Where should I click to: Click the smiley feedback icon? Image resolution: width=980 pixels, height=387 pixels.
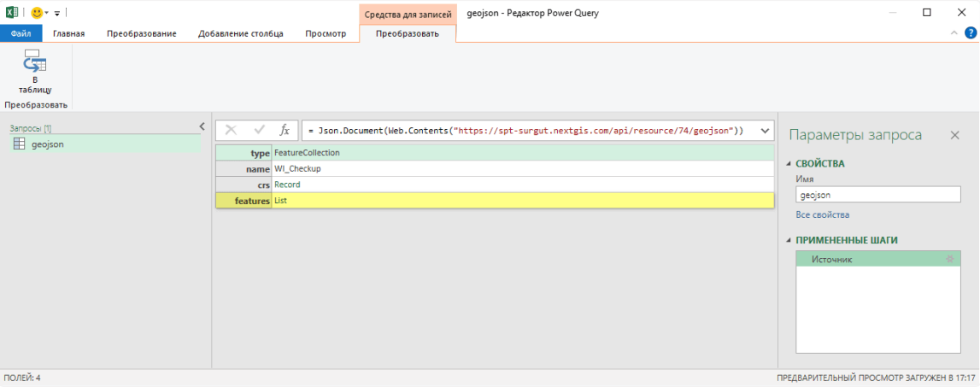37,13
